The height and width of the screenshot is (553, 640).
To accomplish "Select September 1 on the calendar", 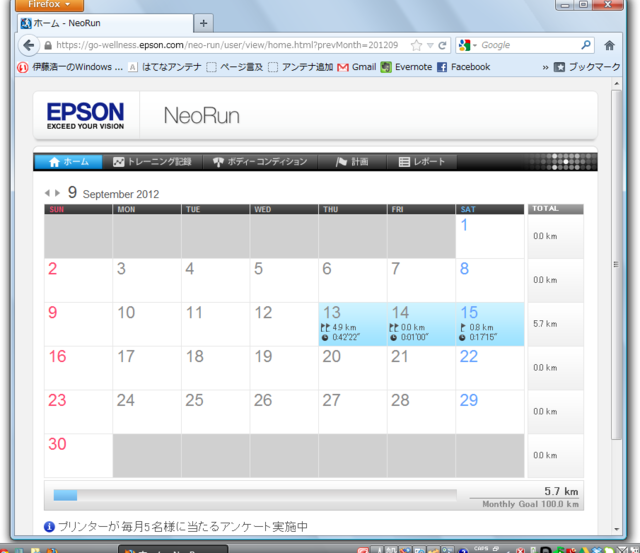I will (490, 236).
